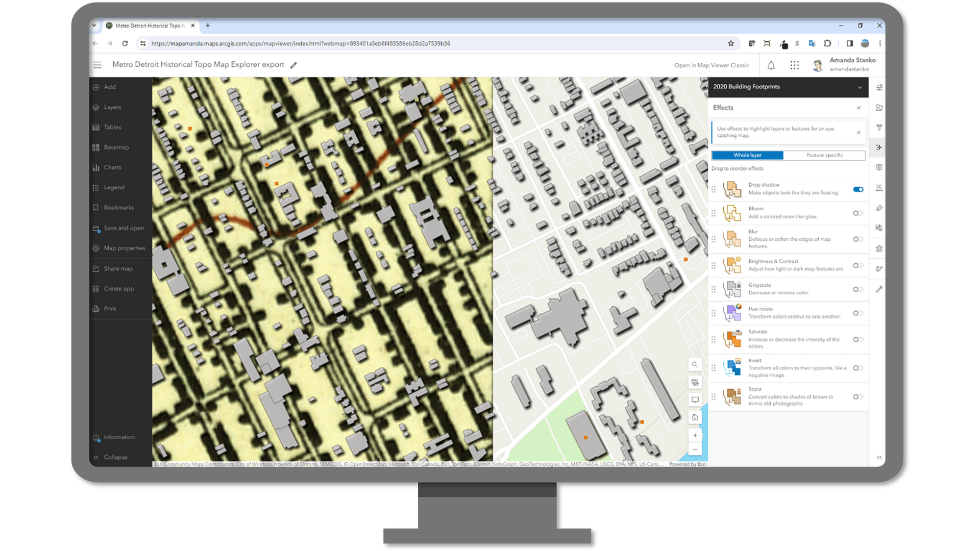Click the notifications bell icon

pyautogui.click(x=771, y=65)
